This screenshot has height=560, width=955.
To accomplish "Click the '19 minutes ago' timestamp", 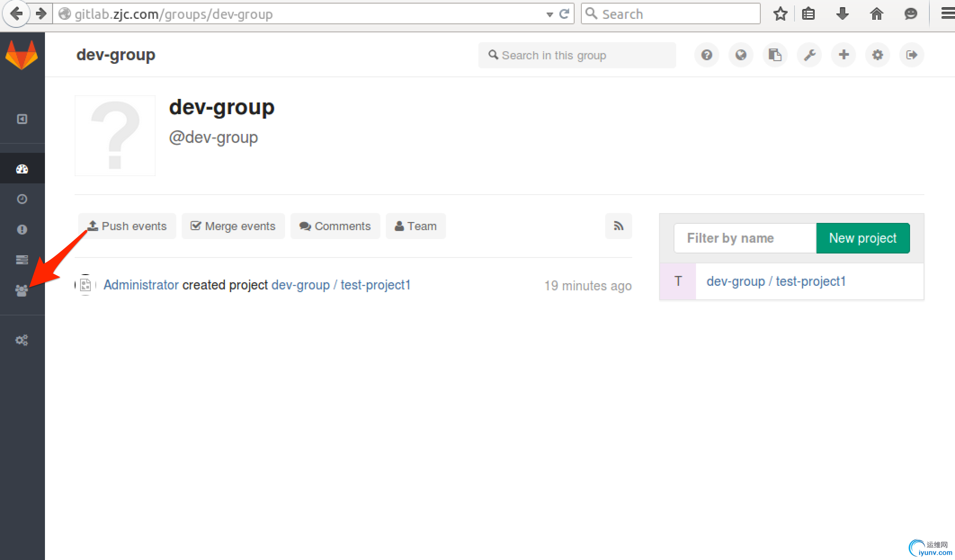I will pos(588,286).
